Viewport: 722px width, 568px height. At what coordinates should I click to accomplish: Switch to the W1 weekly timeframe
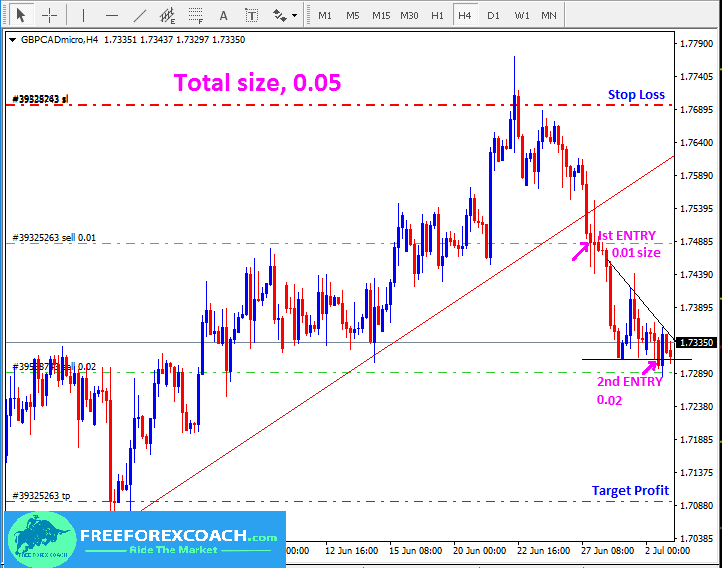coord(522,15)
